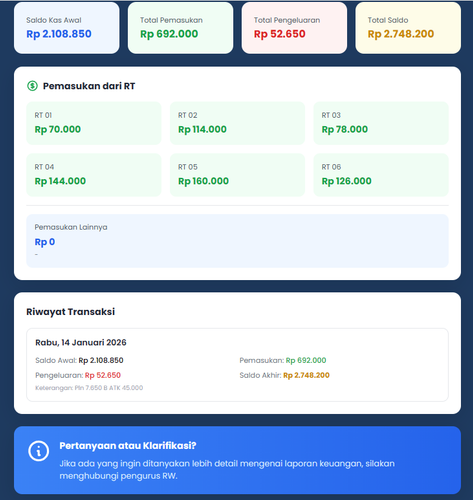The image size is (473, 500).
Task: Click the Riwayat Transaksi heading
Action: point(71,312)
